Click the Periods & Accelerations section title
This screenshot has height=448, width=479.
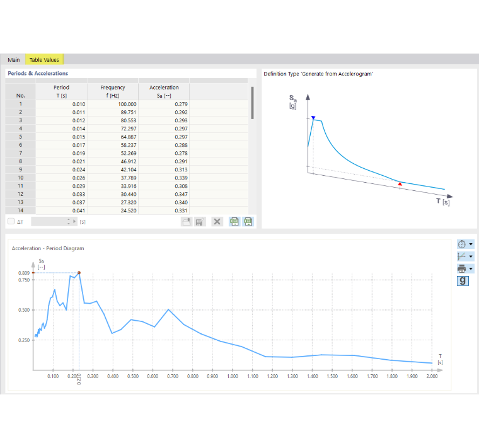coord(38,73)
